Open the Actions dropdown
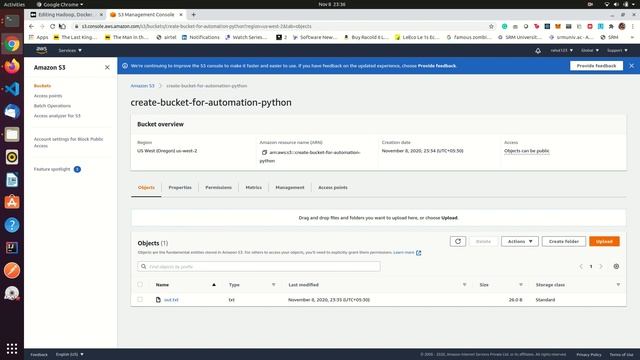Screen dimensions: 640x360 [x=520, y=241]
